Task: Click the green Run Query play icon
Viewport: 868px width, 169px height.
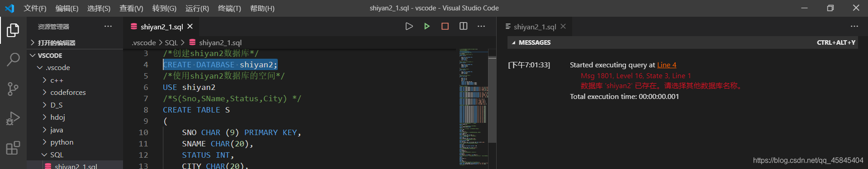Action: [427, 26]
